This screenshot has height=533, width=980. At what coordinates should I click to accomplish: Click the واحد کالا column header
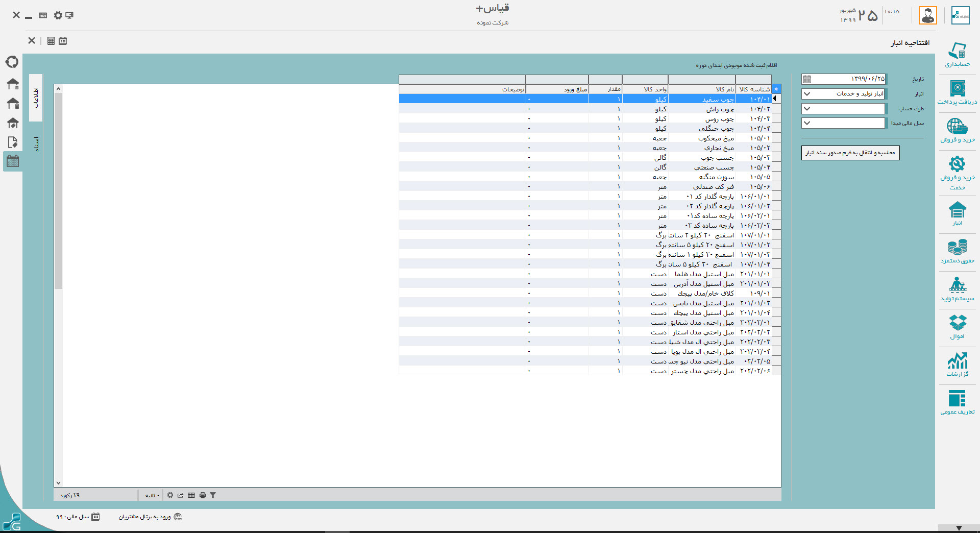(x=645, y=89)
